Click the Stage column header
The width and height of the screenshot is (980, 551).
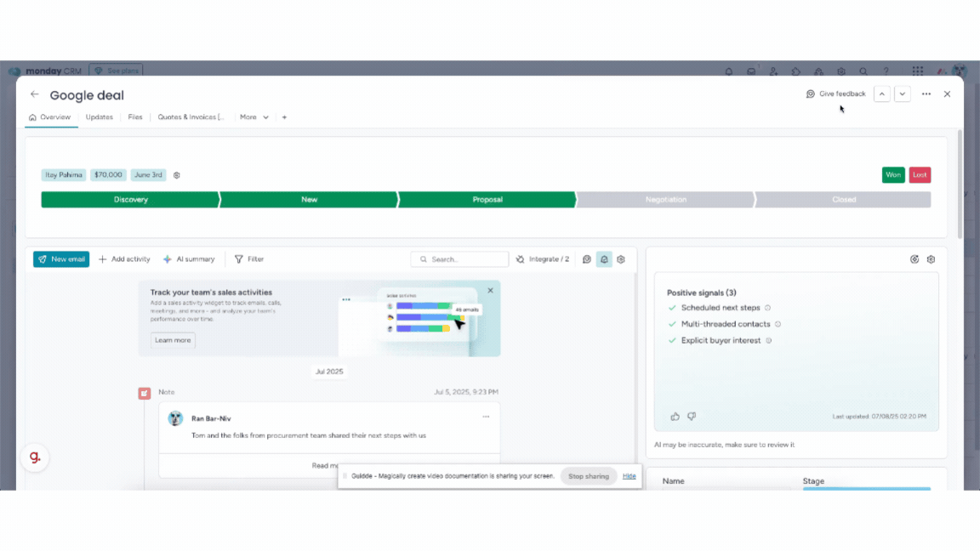[813, 481]
